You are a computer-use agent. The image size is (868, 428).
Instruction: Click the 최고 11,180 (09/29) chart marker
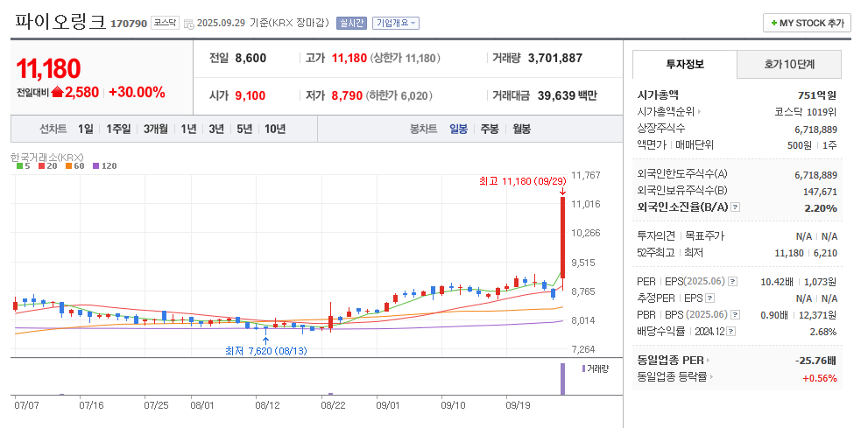523,181
